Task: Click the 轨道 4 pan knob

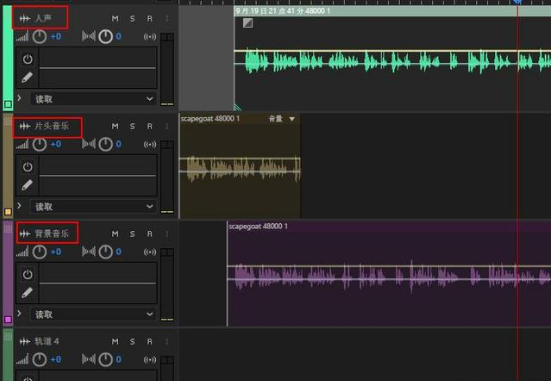Action: tap(105, 359)
